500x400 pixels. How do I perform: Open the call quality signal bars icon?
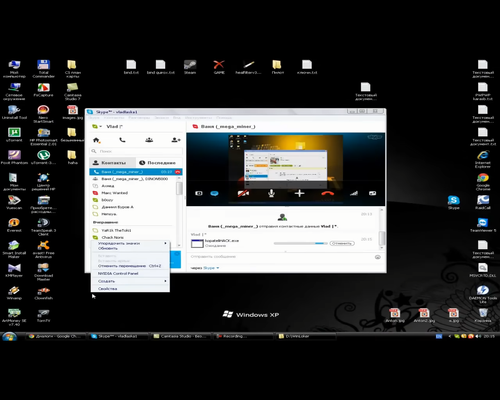(x=354, y=193)
